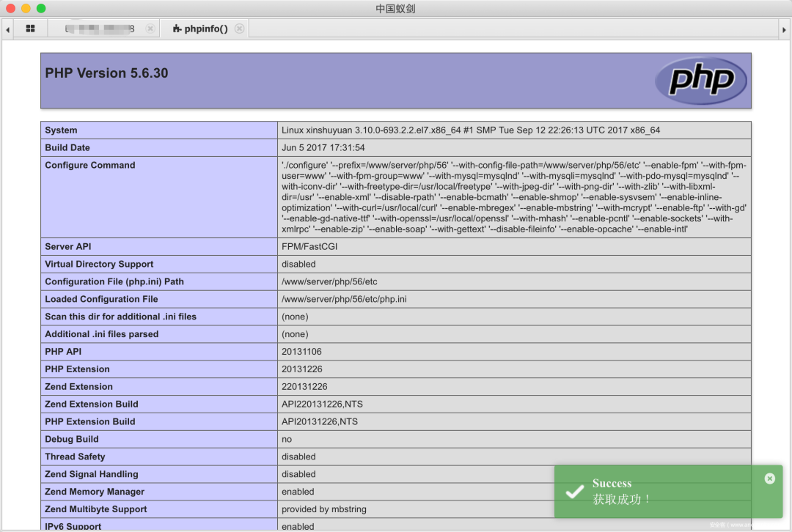Viewport: 792px width, 532px height.
Task: Select the Build Date label
Action: [67, 148]
